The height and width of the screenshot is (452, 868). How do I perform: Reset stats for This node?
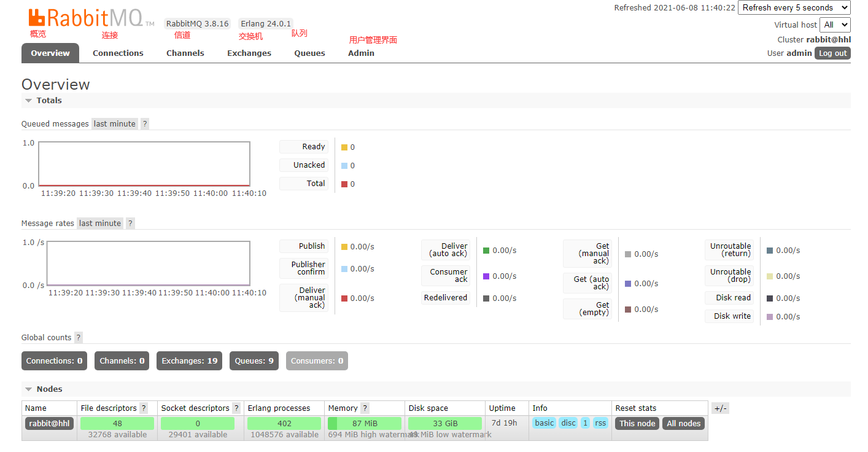(637, 423)
